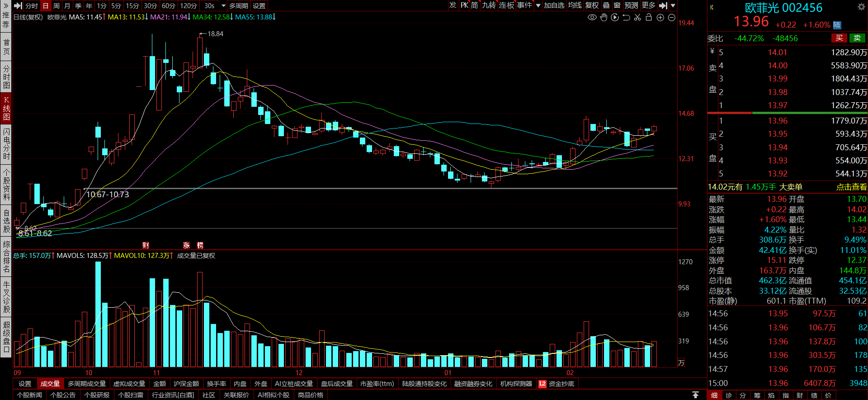
Task: Select the 财 finance tab in the bottom-right bar
Action: tap(800, 395)
